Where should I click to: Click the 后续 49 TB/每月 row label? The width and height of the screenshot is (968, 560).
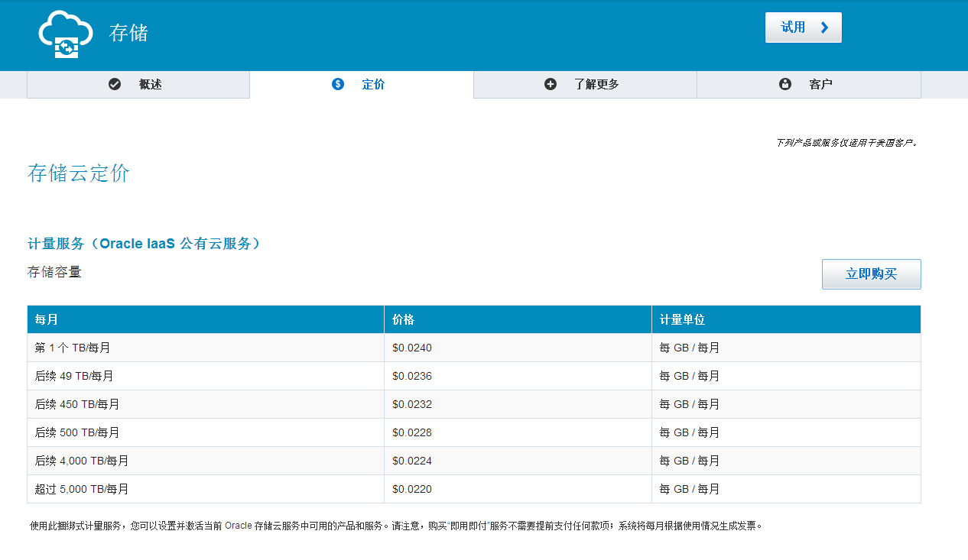click(74, 376)
